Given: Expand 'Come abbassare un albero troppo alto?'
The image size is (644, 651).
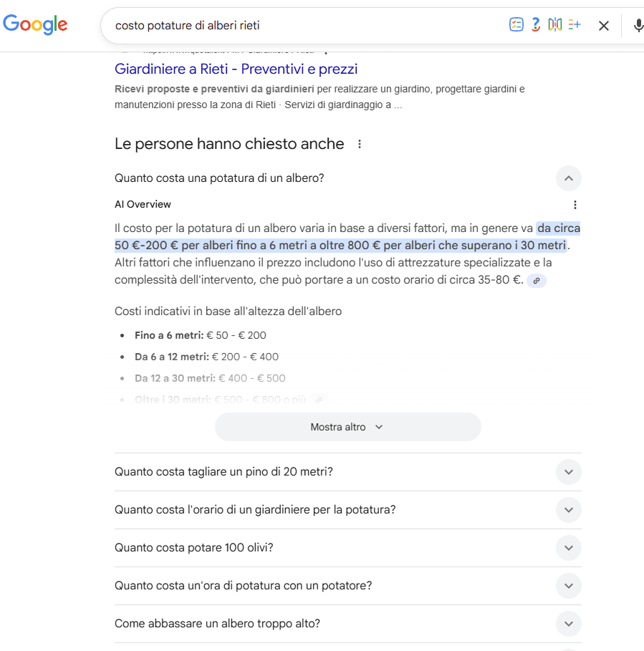Looking at the screenshot, I should [568, 624].
